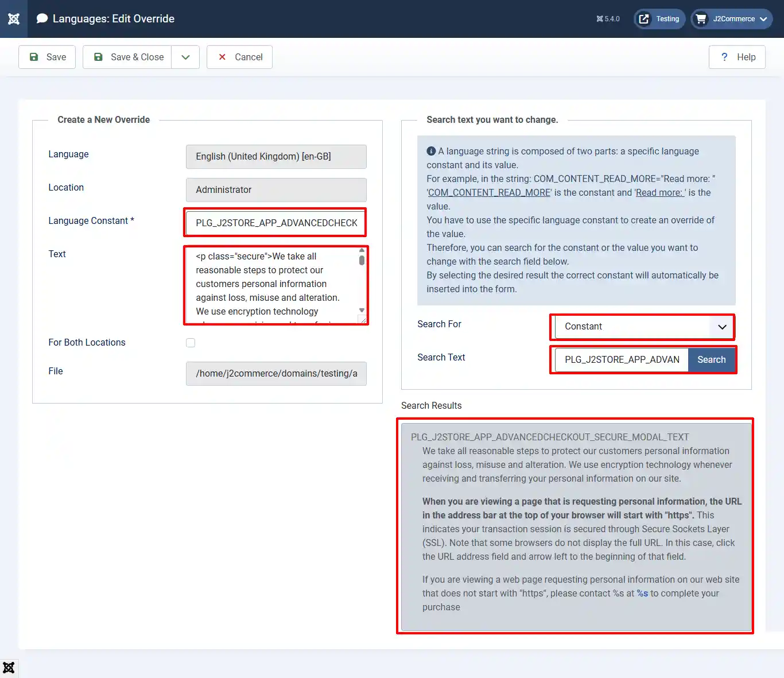The height and width of the screenshot is (678, 784).
Task: Click the Text textarea resize handle
Action: pyautogui.click(x=362, y=319)
